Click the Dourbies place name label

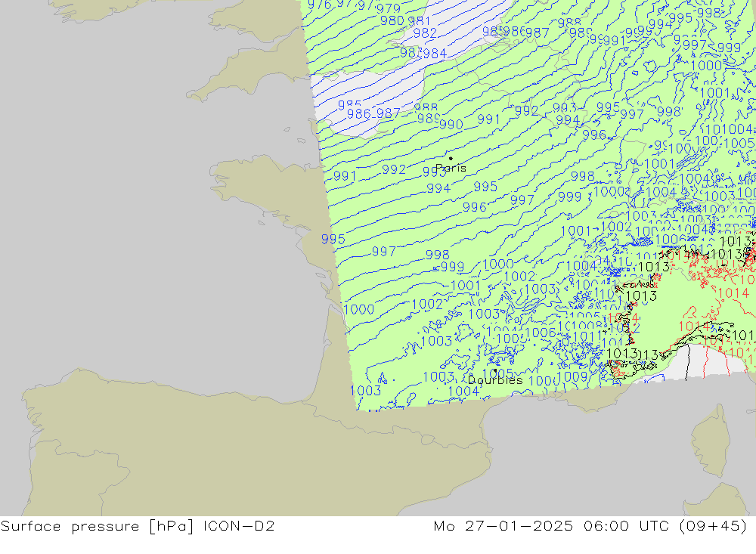[495, 380]
